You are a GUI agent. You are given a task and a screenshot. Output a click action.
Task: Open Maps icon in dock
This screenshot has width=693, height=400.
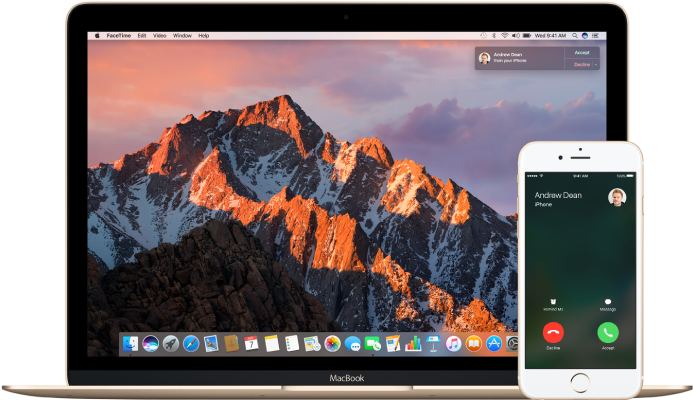coord(312,343)
